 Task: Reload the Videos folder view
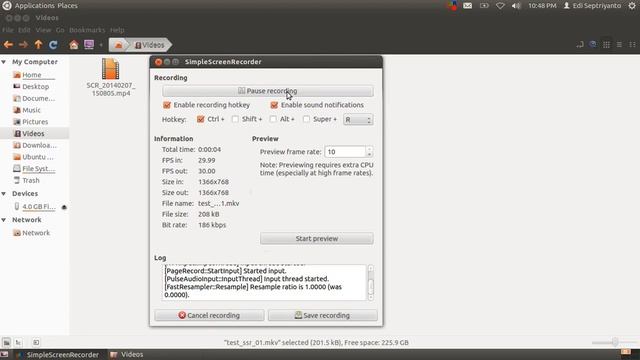tap(53, 45)
